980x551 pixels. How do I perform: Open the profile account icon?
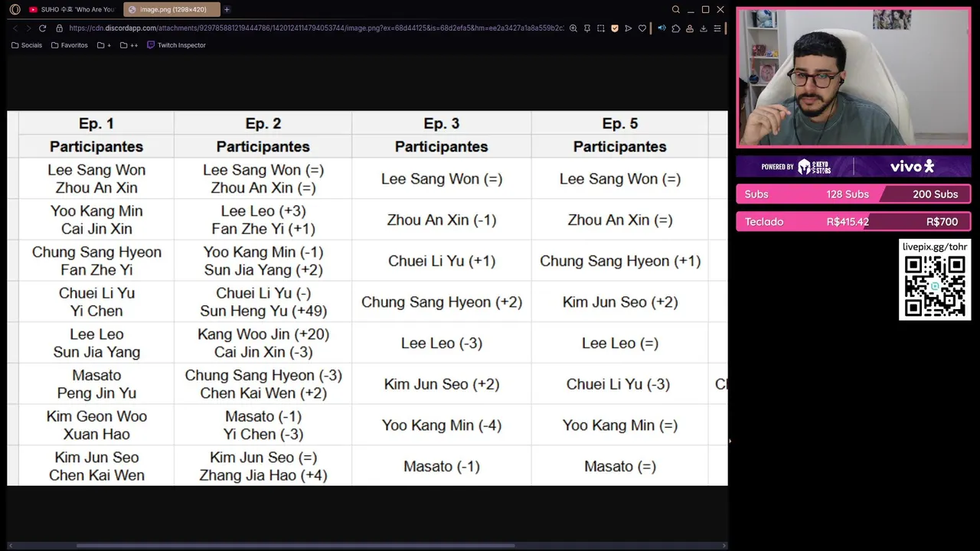pyautogui.click(x=689, y=28)
